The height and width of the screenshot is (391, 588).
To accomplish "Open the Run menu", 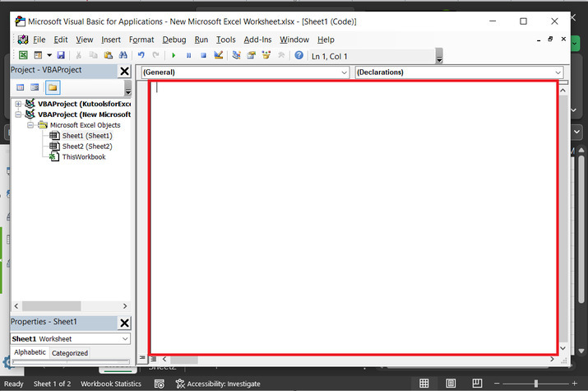I will (x=201, y=40).
